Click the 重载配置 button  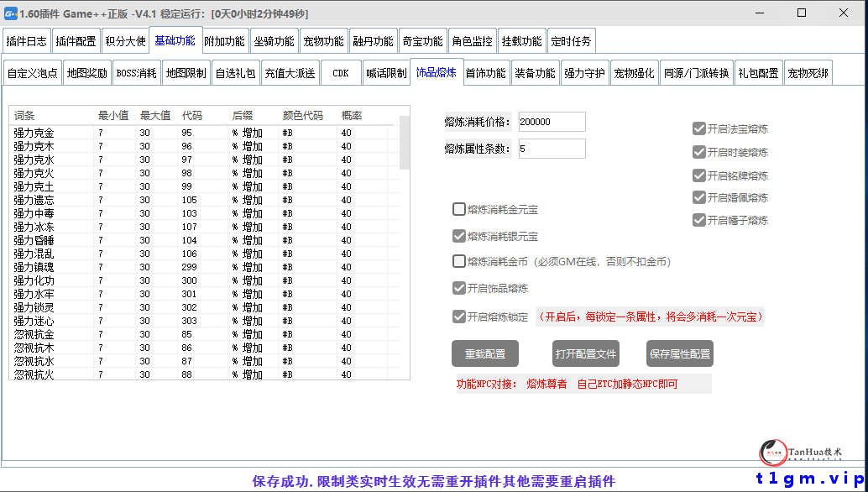click(x=485, y=353)
